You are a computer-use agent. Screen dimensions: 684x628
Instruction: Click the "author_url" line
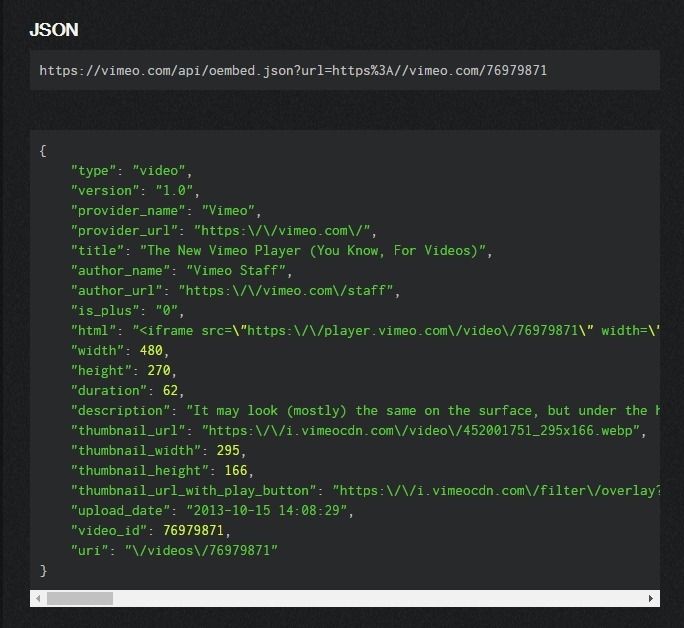236,291
